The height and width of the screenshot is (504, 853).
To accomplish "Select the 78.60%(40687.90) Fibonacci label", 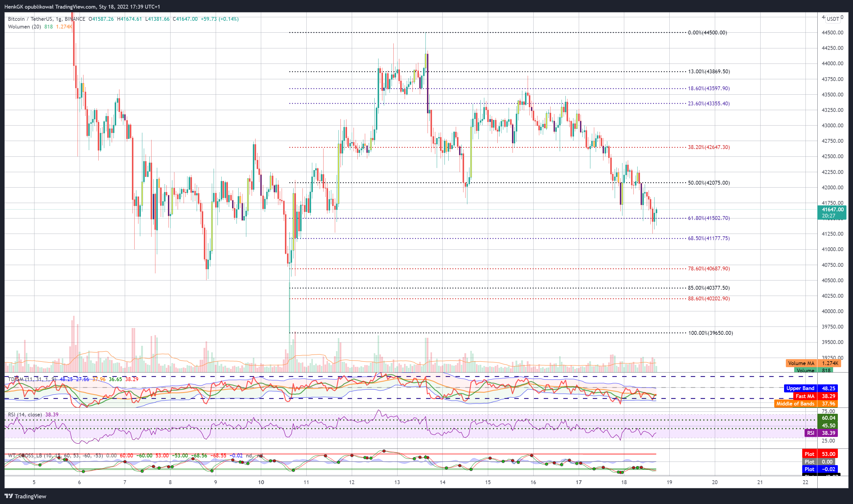I will 709,268.
